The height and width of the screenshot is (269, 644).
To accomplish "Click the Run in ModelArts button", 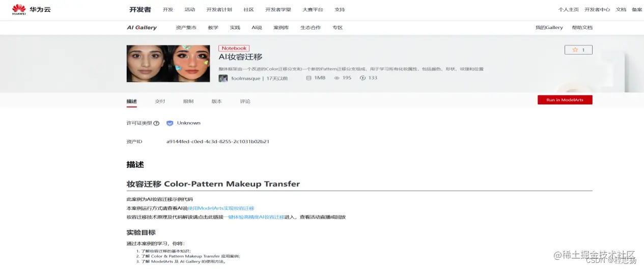I will tap(565, 100).
